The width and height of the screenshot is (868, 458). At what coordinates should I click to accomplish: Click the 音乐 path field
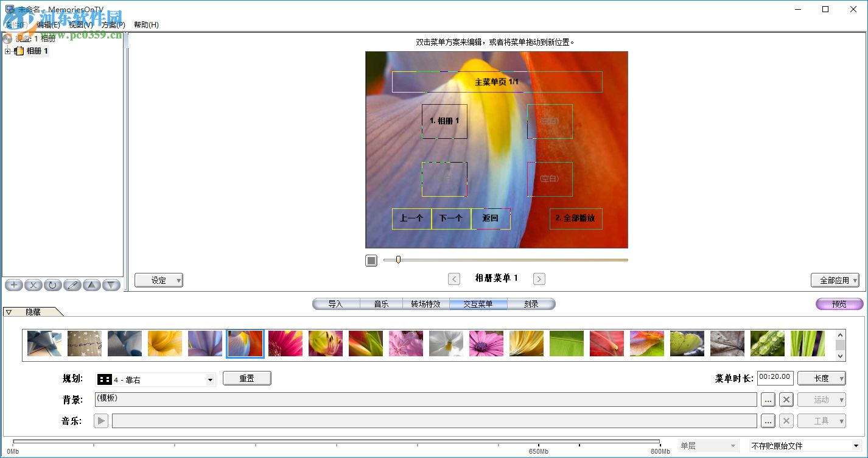coord(435,421)
